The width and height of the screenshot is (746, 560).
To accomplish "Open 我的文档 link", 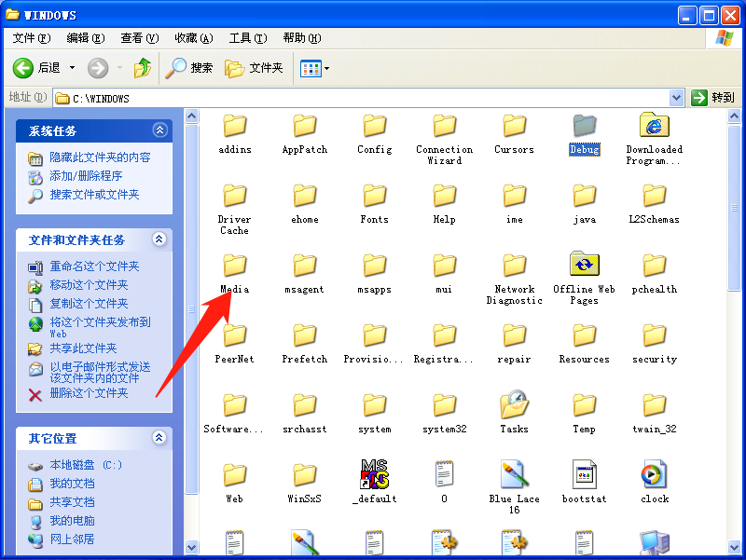I will pos(73,484).
